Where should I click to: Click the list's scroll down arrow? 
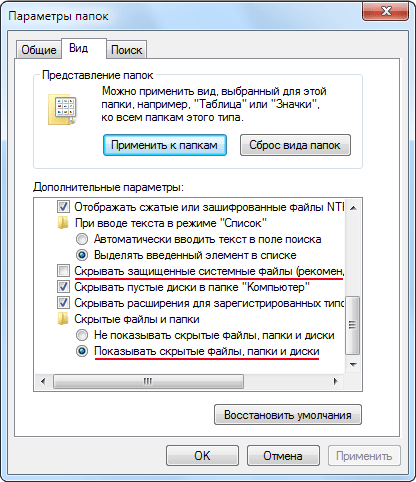coord(353,364)
